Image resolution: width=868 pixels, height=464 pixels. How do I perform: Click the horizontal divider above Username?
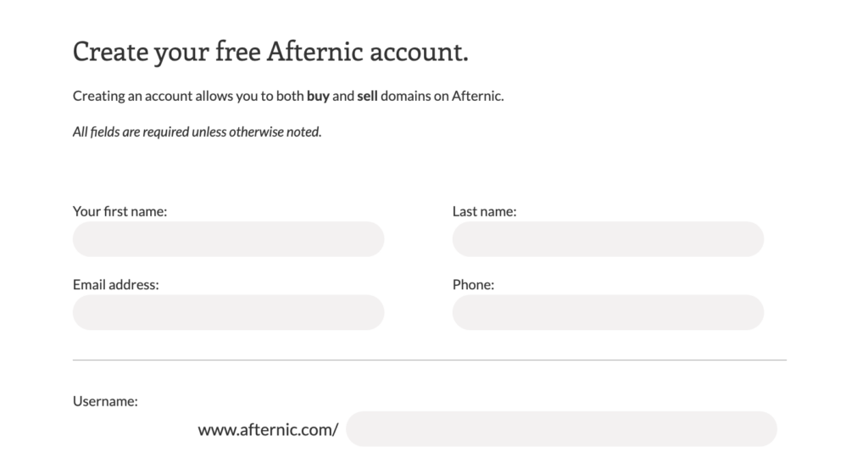tap(430, 360)
